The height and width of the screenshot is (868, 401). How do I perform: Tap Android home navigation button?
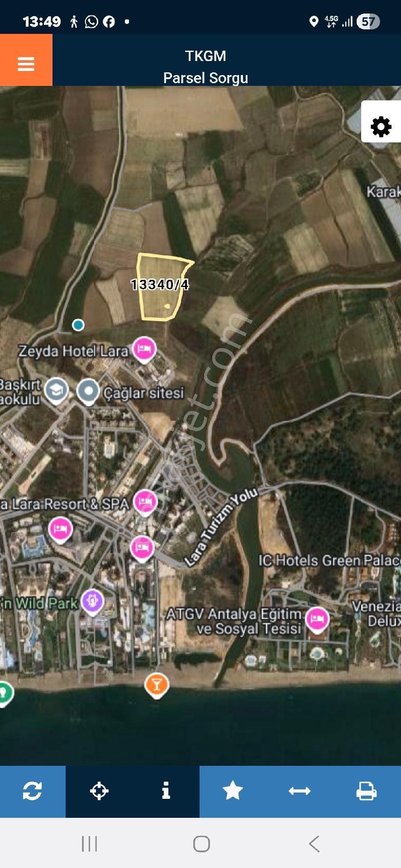201,844
